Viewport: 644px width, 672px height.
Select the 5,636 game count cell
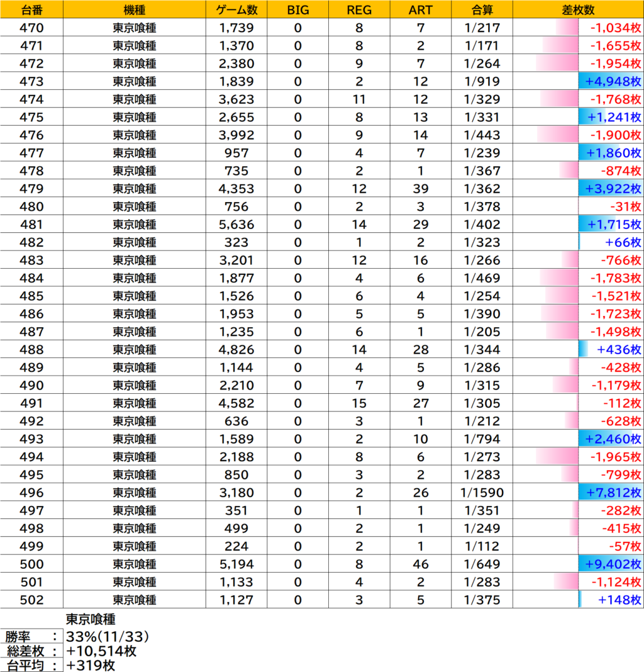pos(236,224)
